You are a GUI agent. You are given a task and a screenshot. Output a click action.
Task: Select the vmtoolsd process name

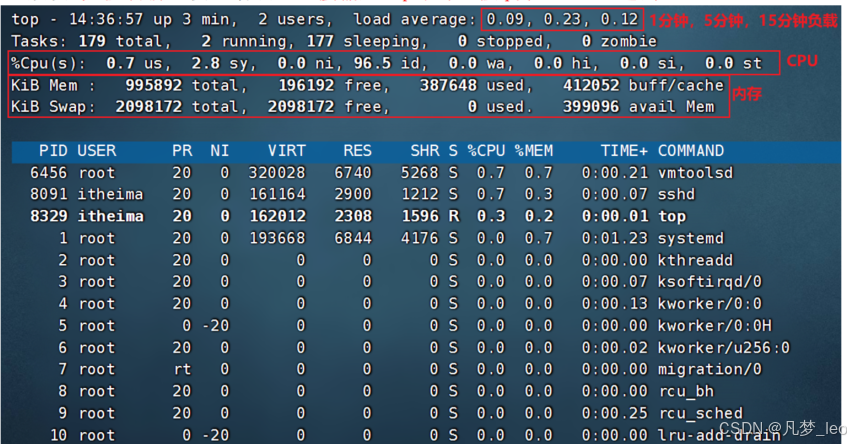[x=695, y=173]
